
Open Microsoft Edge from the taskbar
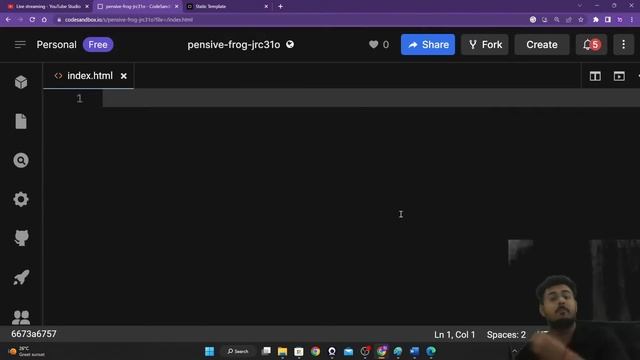tap(431, 351)
